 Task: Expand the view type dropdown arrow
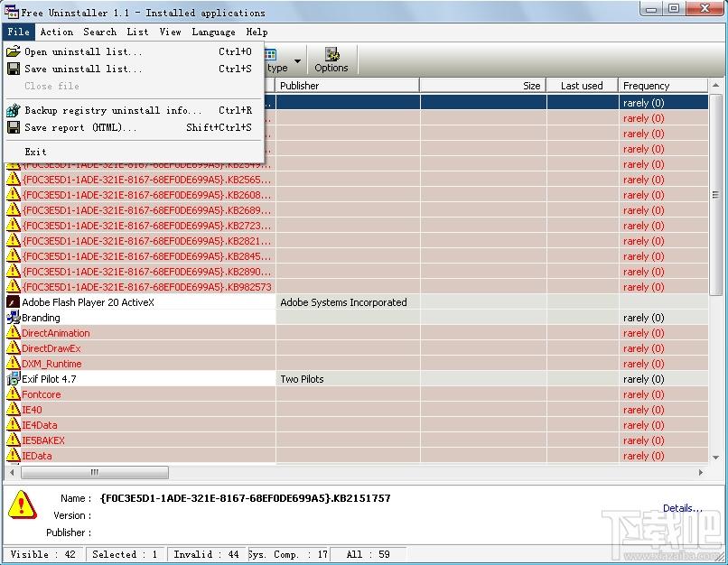coord(297,60)
